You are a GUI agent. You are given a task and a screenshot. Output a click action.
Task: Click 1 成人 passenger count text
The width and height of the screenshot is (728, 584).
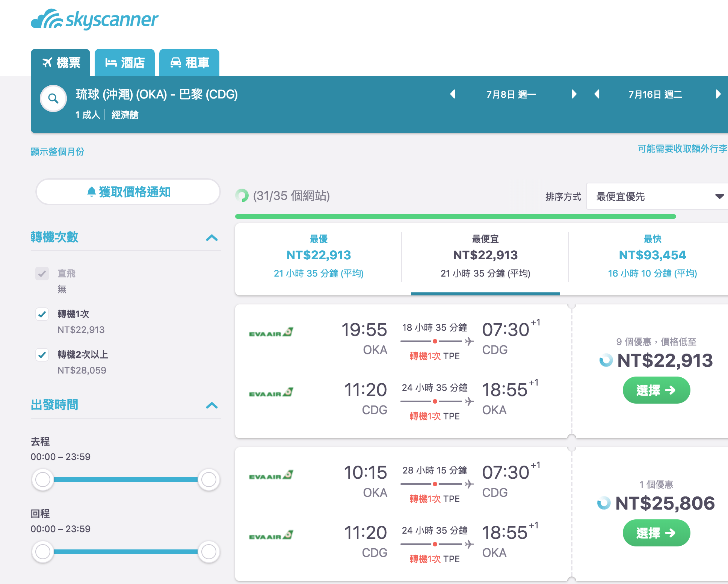click(x=88, y=115)
